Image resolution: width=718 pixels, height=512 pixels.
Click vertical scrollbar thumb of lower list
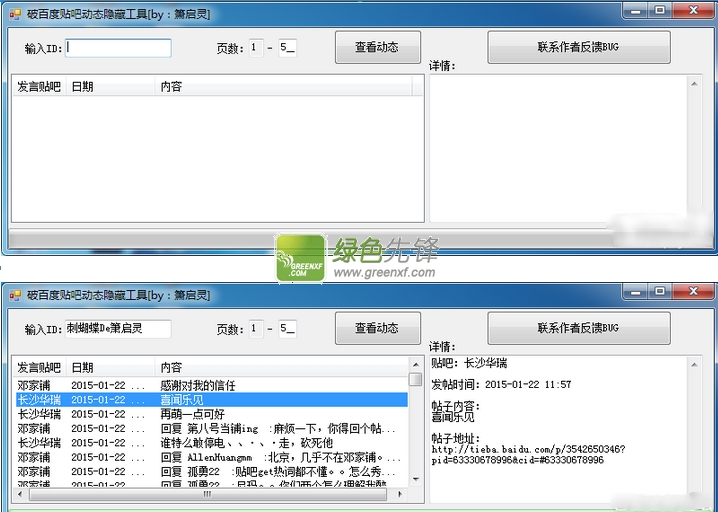pyautogui.click(x=416, y=379)
